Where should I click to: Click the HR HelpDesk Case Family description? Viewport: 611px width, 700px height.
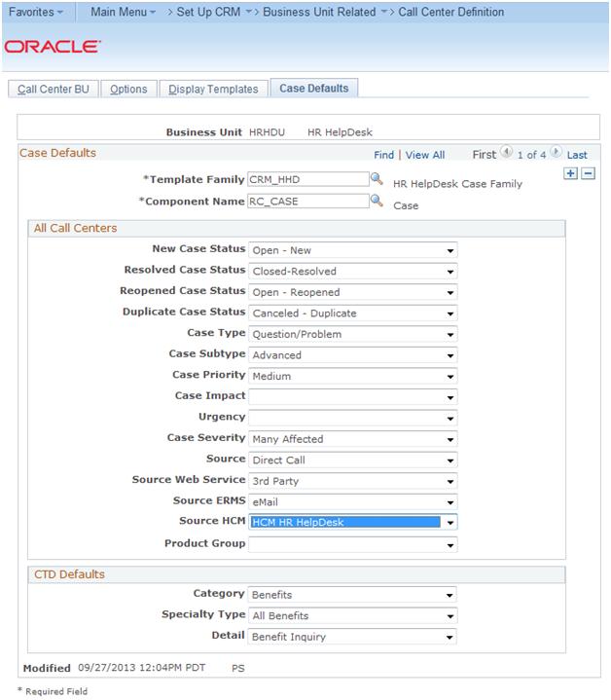click(457, 183)
